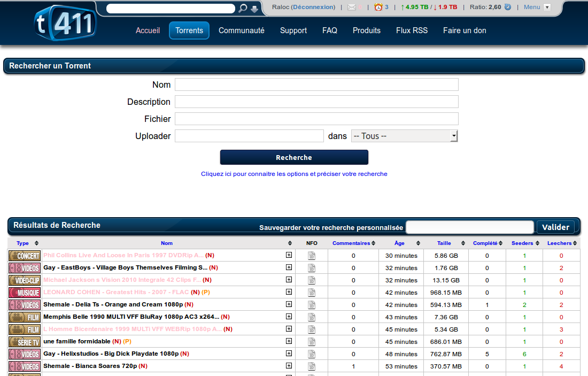Open NFO file for une famille formidable
Image resolution: width=588 pixels, height=376 pixels.
pos(312,342)
